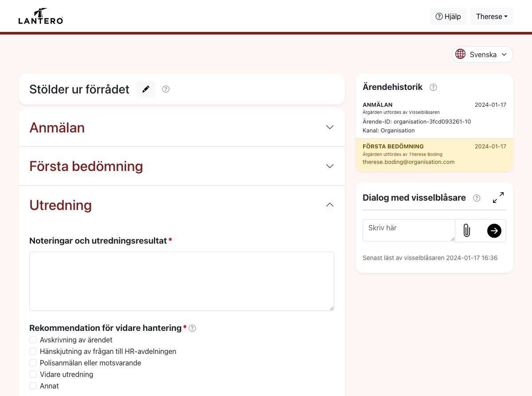Image resolution: width=532 pixels, height=396 pixels.
Task: Expand the Anmälan section
Action: 329,127
